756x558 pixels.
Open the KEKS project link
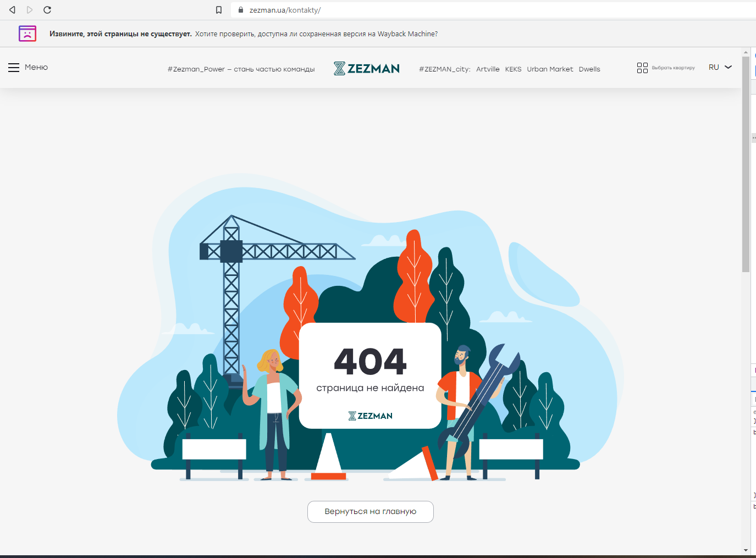pos(513,69)
